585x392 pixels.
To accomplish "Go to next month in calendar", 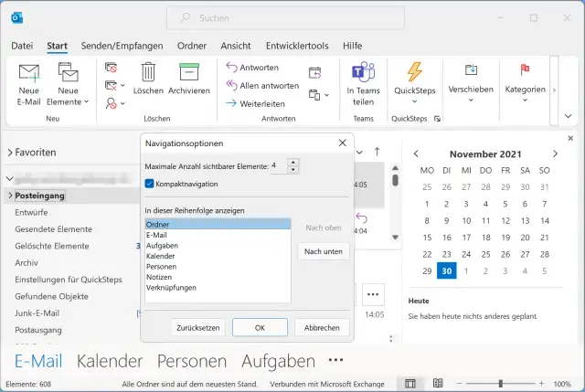I will (x=555, y=154).
